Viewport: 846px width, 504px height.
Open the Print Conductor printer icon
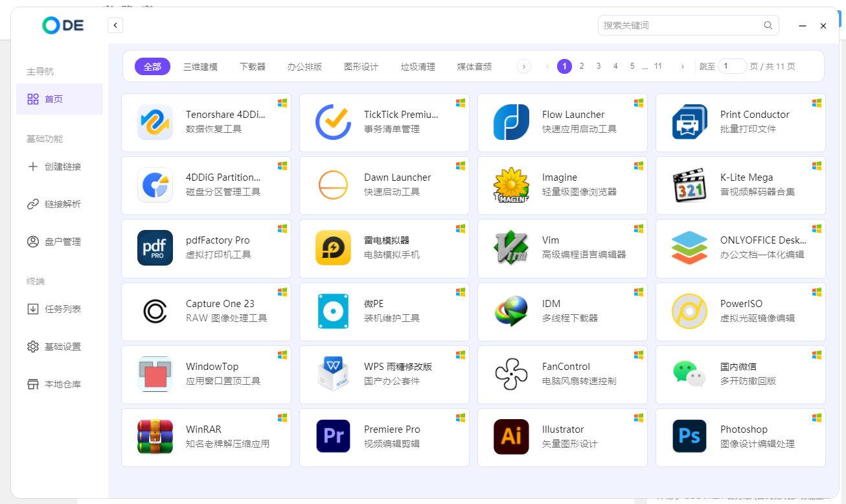click(x=689, y=122)
